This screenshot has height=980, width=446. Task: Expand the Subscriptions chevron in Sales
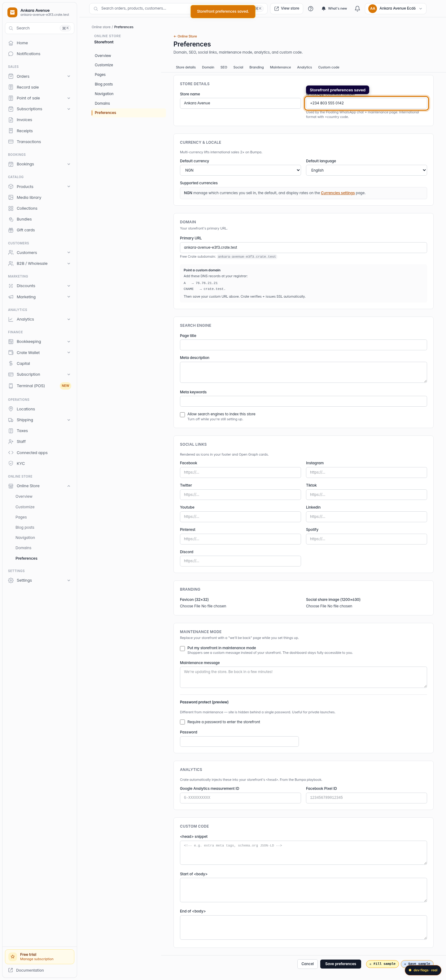[69, 109]
